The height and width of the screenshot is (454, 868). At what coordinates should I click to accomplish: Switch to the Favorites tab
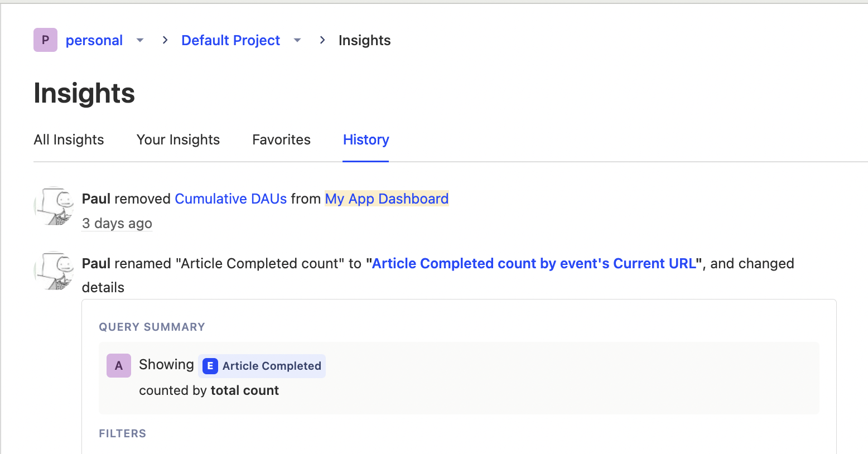281,139
